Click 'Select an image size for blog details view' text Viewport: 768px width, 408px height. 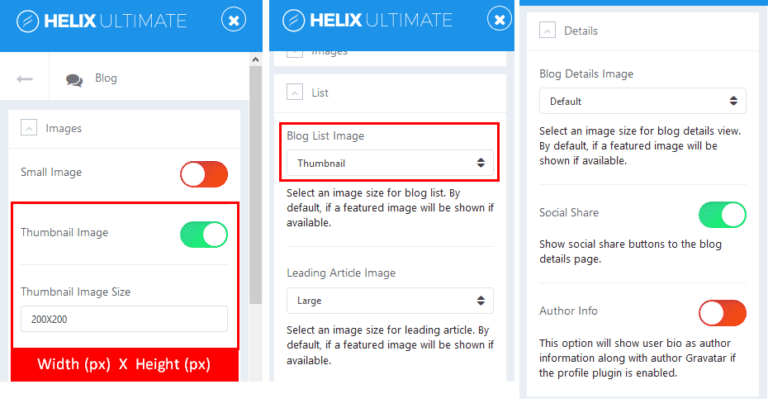coord(640,146)
